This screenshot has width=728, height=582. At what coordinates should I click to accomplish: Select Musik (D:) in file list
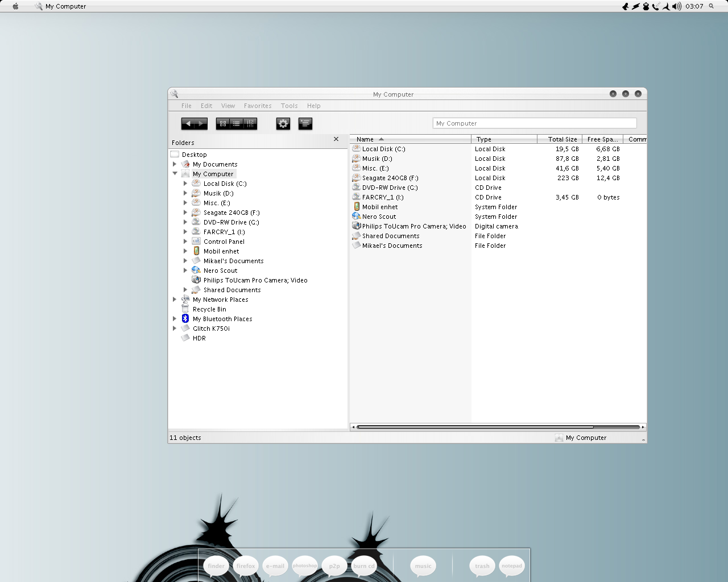[x=377, y=159]
